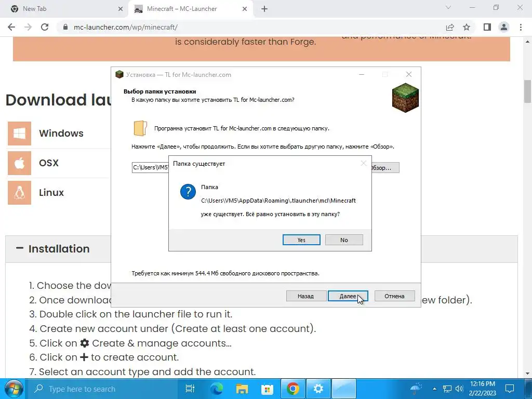Click the Далее button in installer
Screen dimensions: 532x399
click(x=348, y=296)
